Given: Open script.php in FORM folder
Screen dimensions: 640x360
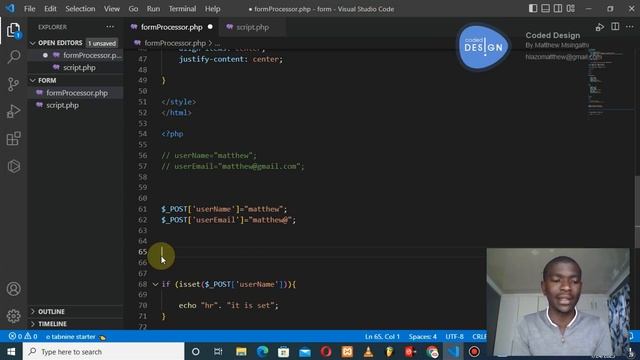Looking at the screenshot, I should coord(75,105).
